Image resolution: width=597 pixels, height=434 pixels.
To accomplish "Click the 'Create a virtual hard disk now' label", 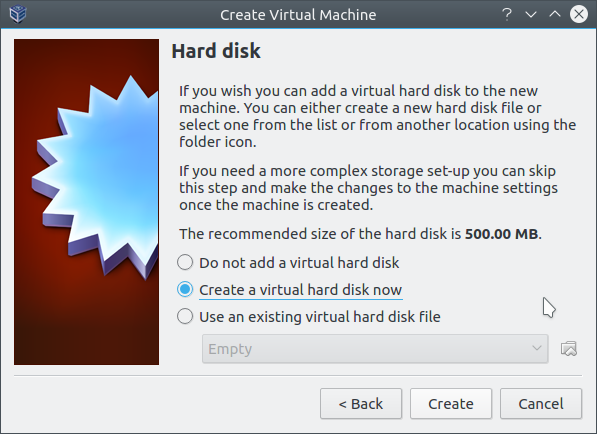I will (x=300, y=290).
